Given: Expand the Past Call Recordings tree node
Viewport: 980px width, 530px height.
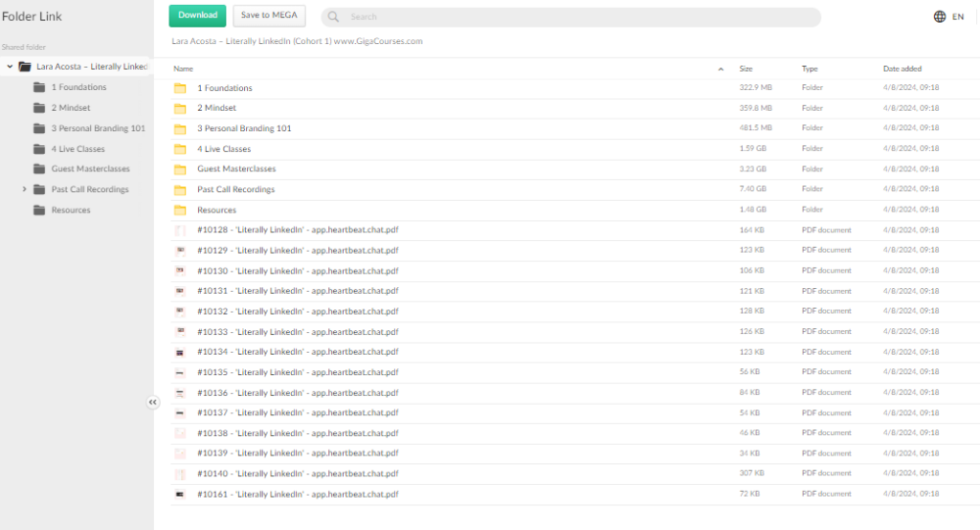Looking at the screenshot, I should [x=24, y=189].
